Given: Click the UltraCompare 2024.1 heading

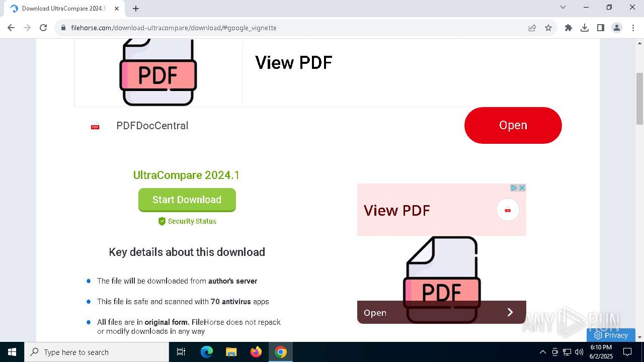Looking at the screenshot, I should 187,175.
